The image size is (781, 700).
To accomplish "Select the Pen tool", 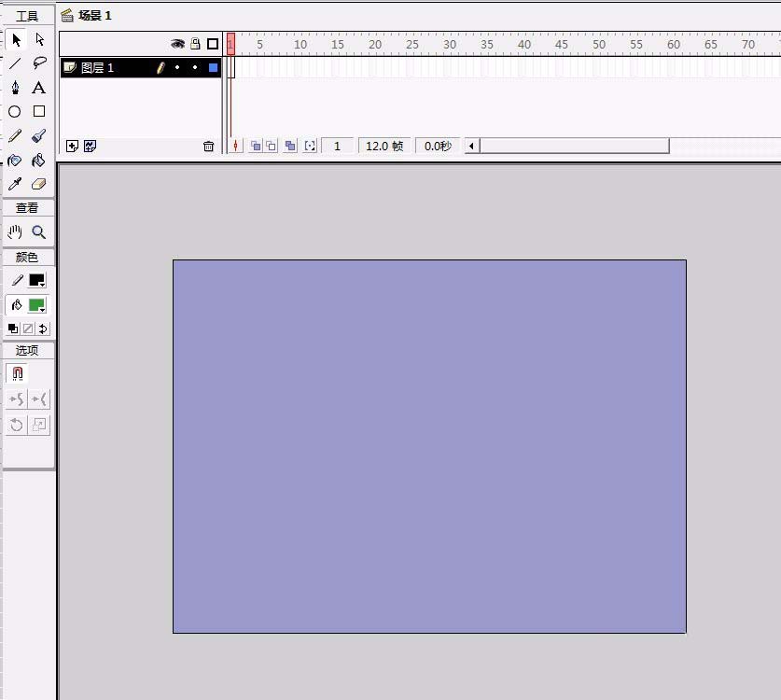I will pos(15,87).
